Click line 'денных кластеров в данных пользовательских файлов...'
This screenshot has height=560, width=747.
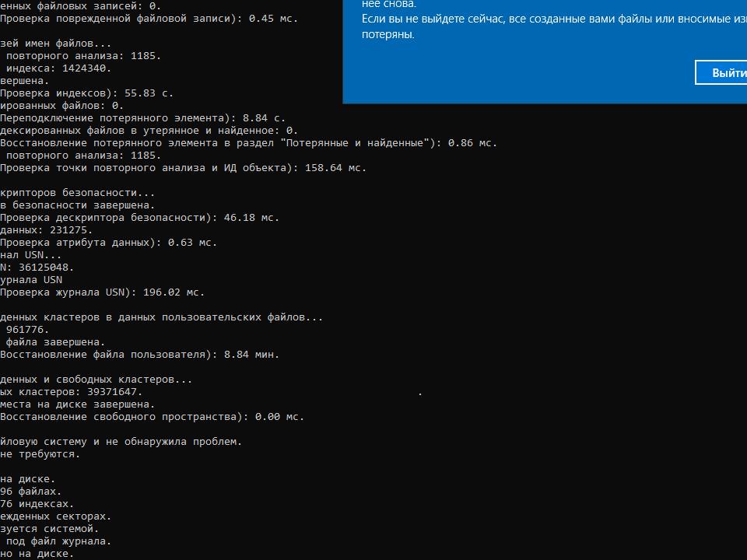click(161, 317)
